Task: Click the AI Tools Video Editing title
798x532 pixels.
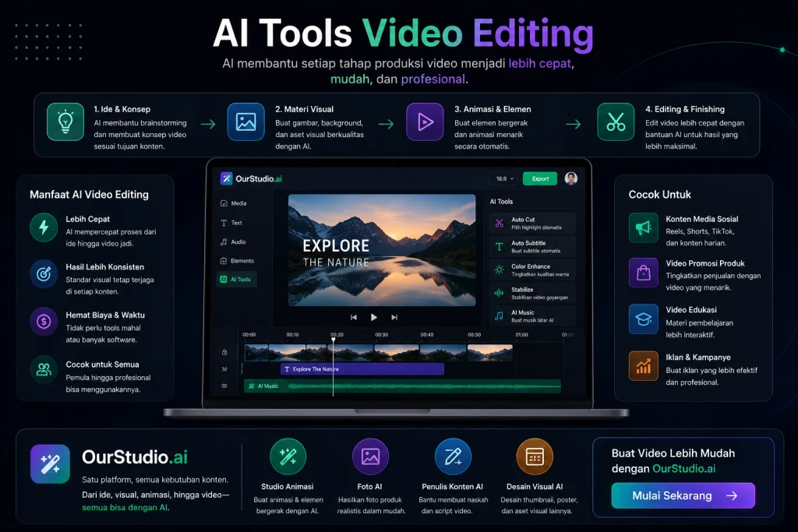Action: click(x=403, y=33)
